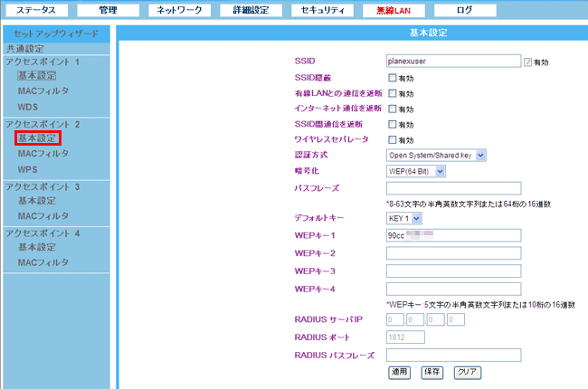The image size is (588, 389).
Task: Switch to the ネットワーク tab
Action: coord(179,10)
